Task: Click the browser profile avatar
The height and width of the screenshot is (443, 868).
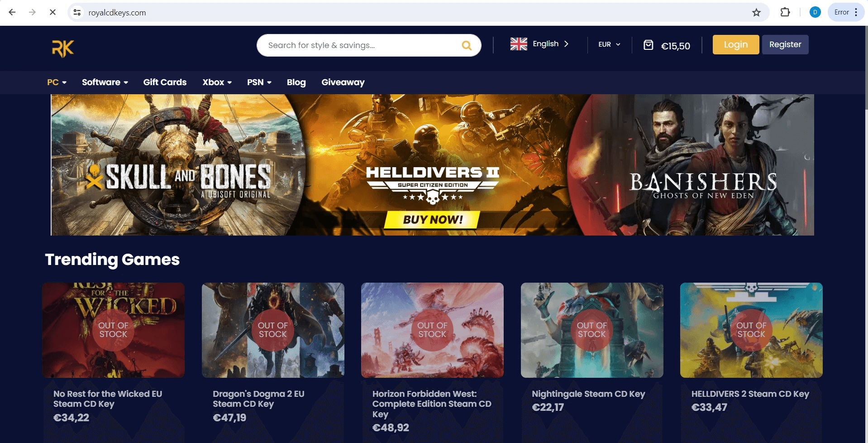Action: pos(815,12)
